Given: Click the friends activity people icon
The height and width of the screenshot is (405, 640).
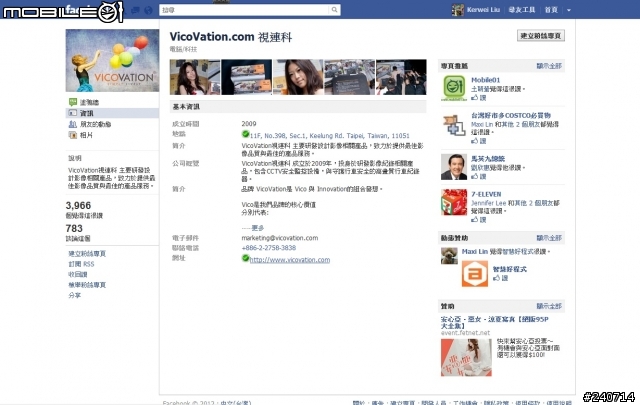Looking at the screenshot, I should coord(73,124).
